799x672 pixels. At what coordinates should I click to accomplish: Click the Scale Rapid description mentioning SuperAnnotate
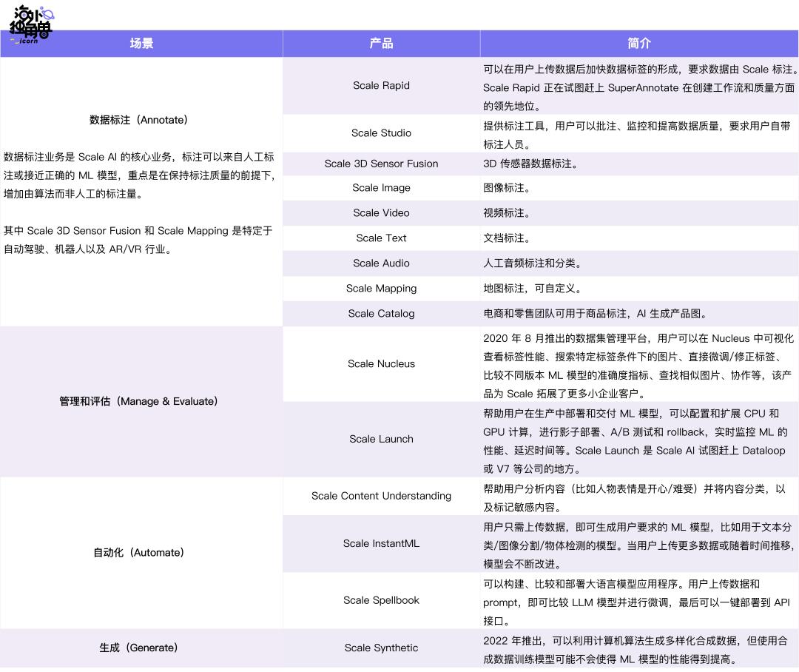[x=640, y=87]
